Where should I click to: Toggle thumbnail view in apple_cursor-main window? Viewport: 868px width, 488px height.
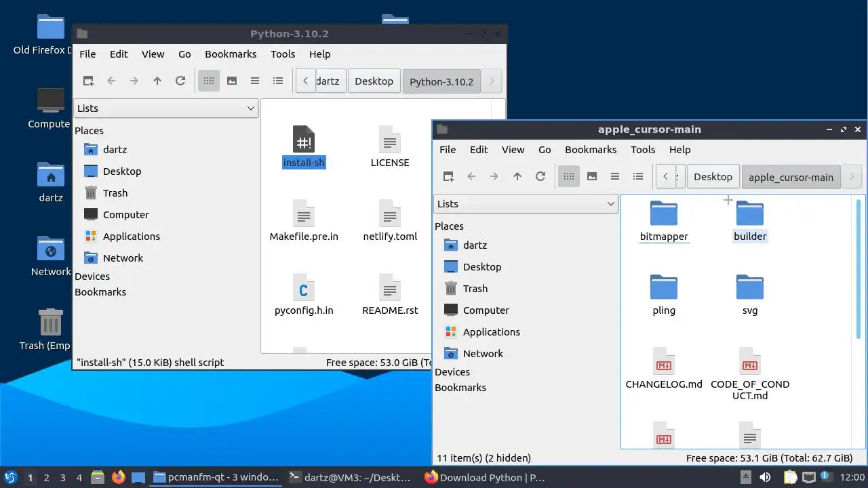(592, 176)
